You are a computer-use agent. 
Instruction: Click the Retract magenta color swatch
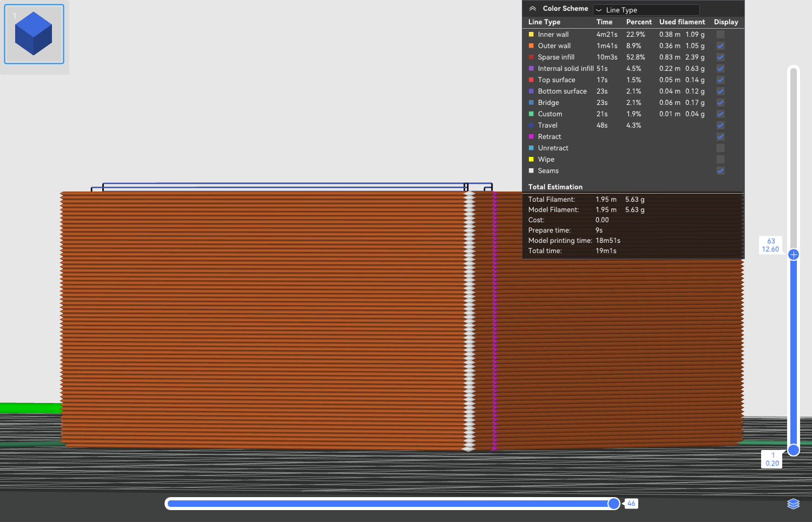pos(531,137)
